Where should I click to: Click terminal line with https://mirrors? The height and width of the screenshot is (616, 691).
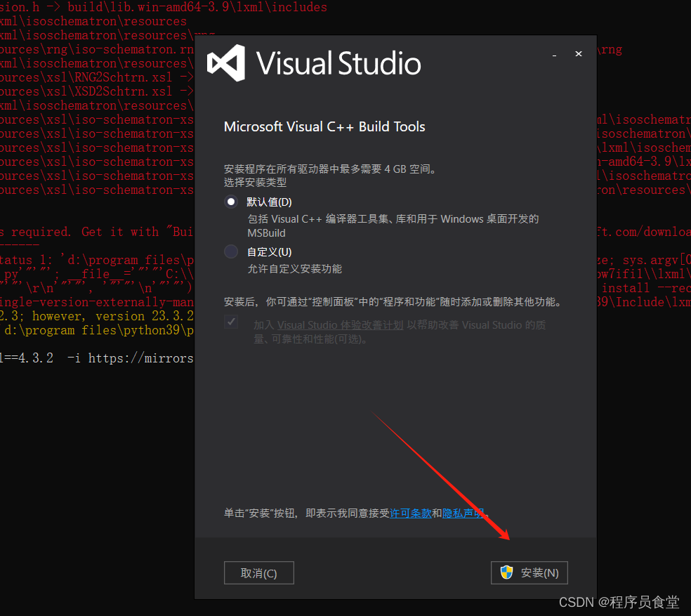(x=97, y=358)
